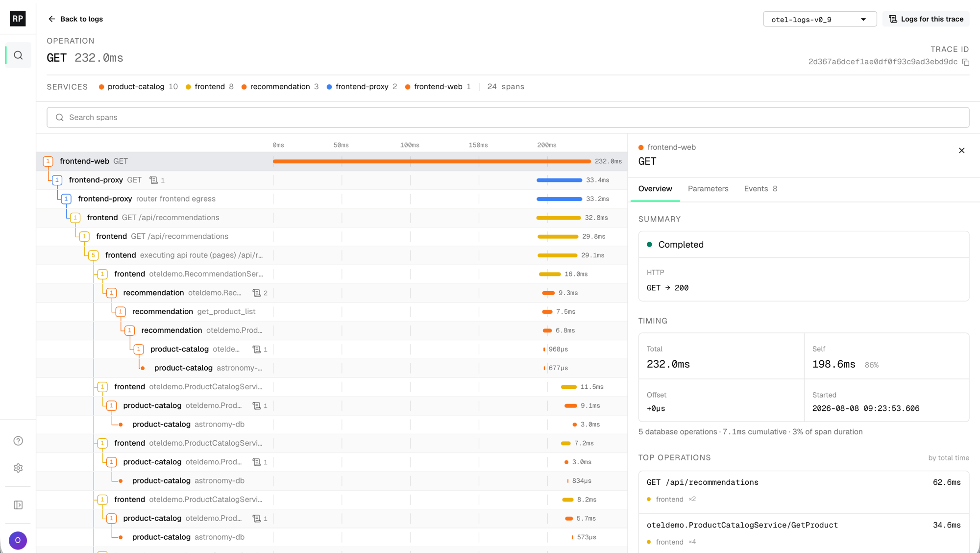Viewport: 980px width, 553px height.
Task: Click Logs for this trace button
Action: click(926, 19)
